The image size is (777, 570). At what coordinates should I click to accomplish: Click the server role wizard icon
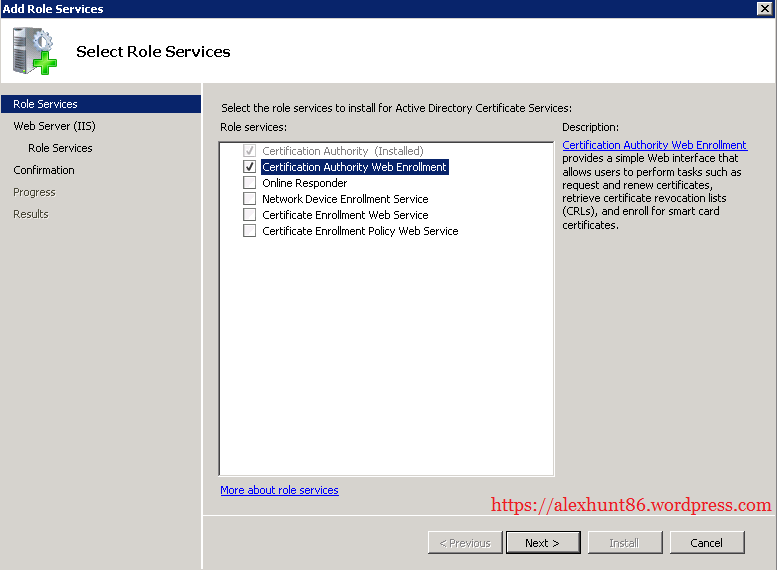click(x=35, y=51)
